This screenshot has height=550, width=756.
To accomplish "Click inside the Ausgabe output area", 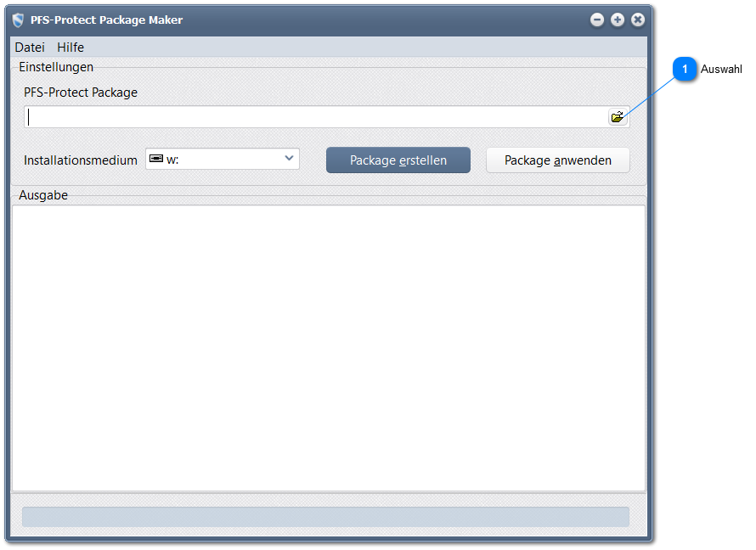I will [x=328, y=347].
